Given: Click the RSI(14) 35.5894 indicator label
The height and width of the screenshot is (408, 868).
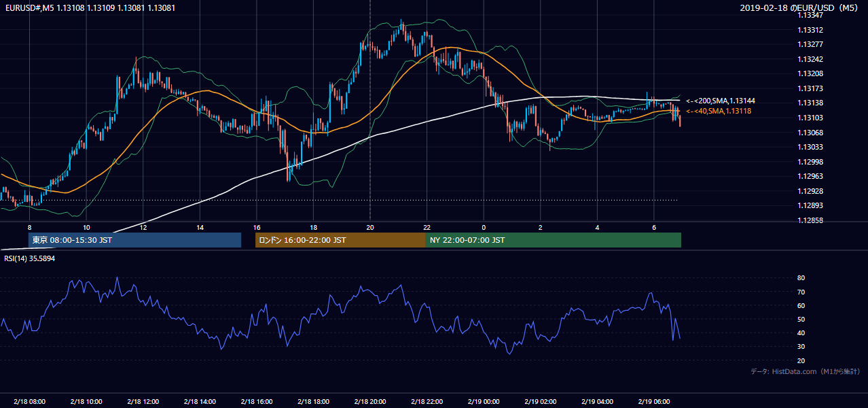Looking at the screenshot, I should point(30,258).
